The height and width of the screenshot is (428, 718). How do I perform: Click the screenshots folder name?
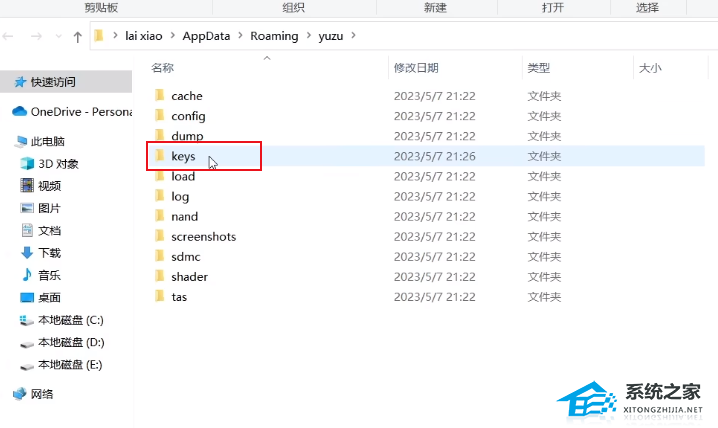204,237
